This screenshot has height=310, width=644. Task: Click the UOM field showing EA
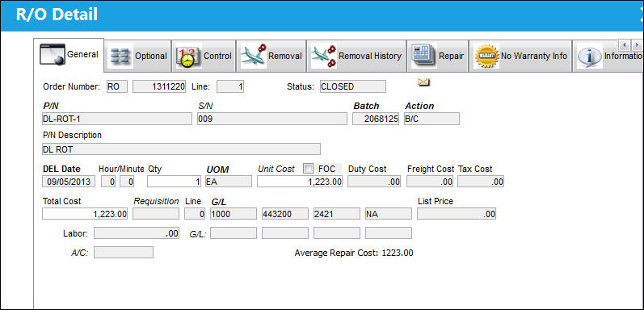click(x=229, y=182)
